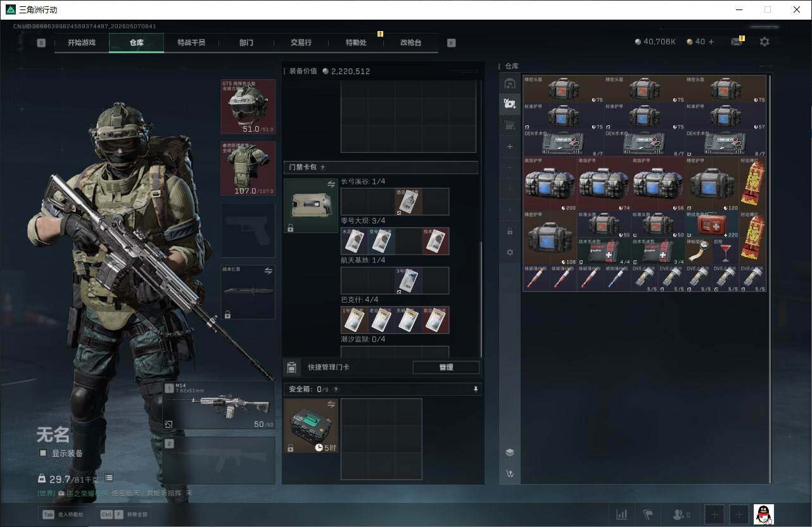Click the sort warehouse icon at sidebar bottom

coord(510,473)
